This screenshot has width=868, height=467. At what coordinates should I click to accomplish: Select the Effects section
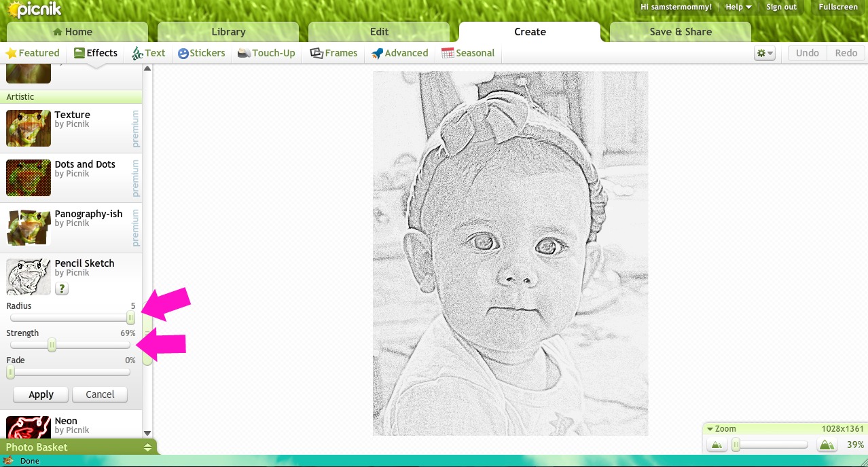(x=96, y=53)
